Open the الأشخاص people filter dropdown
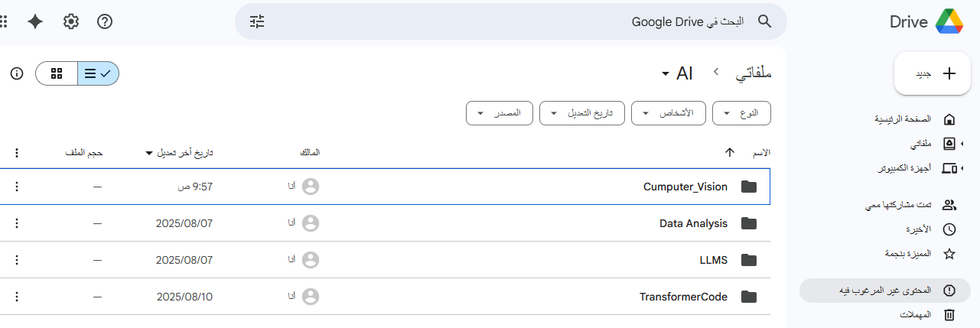The image size is (980, 328). (667, 113)
